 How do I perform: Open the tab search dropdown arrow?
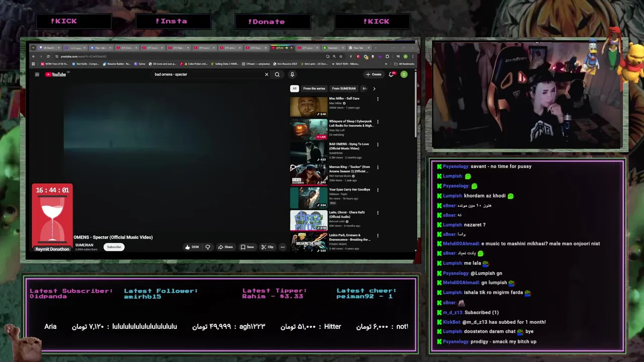point(32,48)
